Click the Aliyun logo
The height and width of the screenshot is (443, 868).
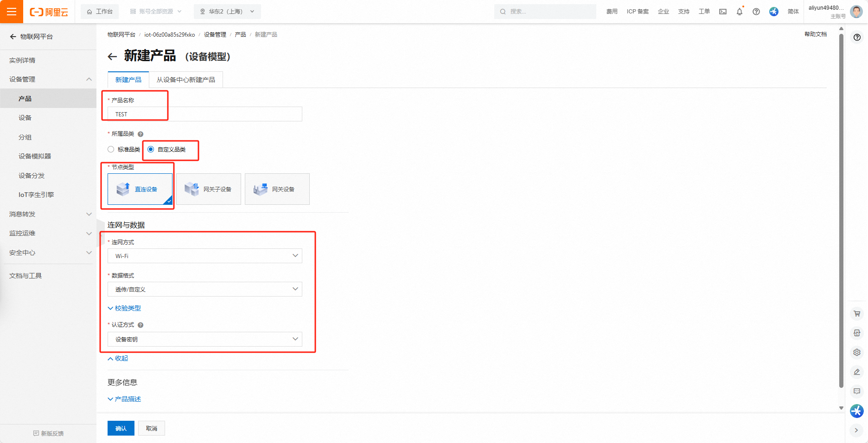click(49, 12)
